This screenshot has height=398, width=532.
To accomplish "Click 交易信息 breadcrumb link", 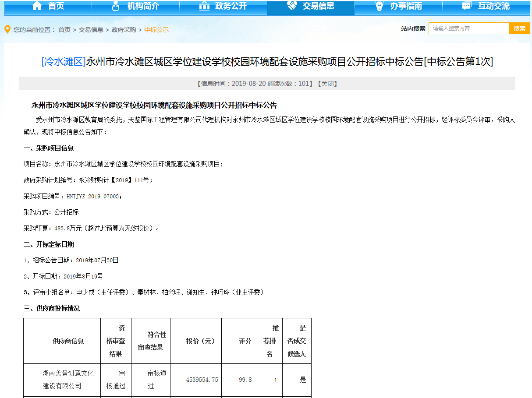I will 91,30.
